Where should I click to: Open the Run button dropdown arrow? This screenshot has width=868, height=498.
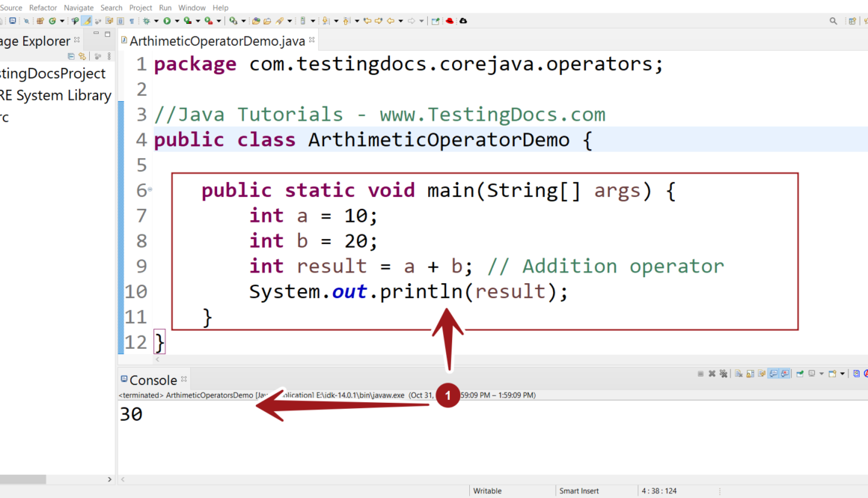pos(176,21)
